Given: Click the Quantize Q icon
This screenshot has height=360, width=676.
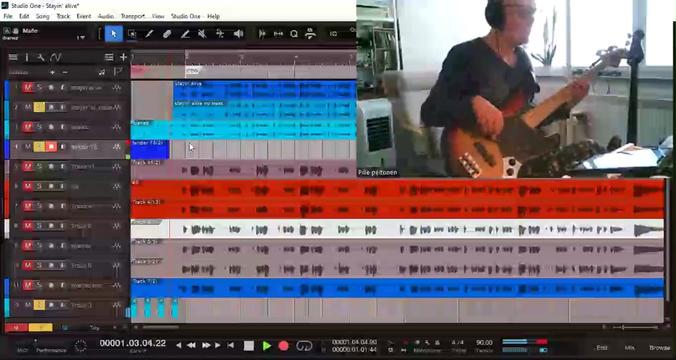Looking at the screenshot, I should pyautogui.click(x=294, y=34).
